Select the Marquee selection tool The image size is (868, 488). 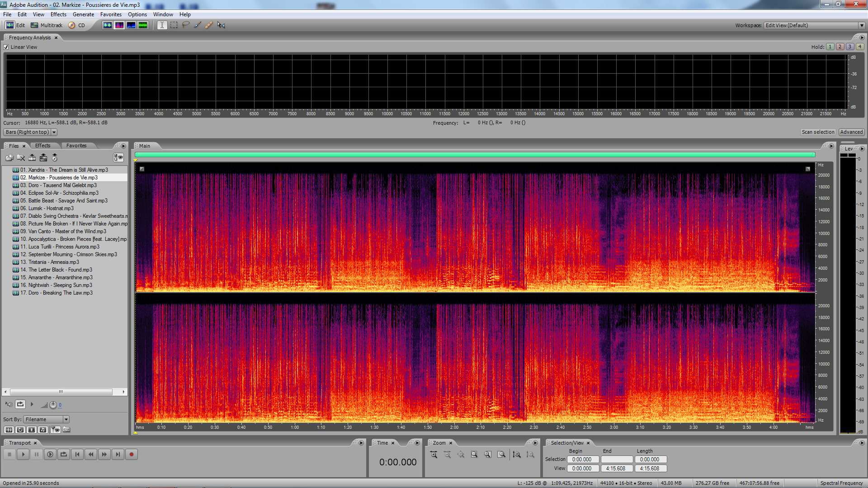174,25
